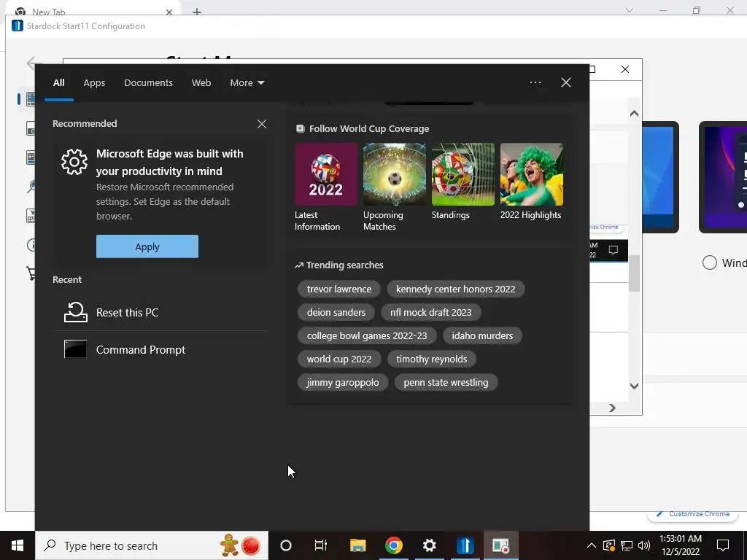Click right chevron in background window
Image resolution: width=747 pixels, height=560 pixels.
click(613, 408)
